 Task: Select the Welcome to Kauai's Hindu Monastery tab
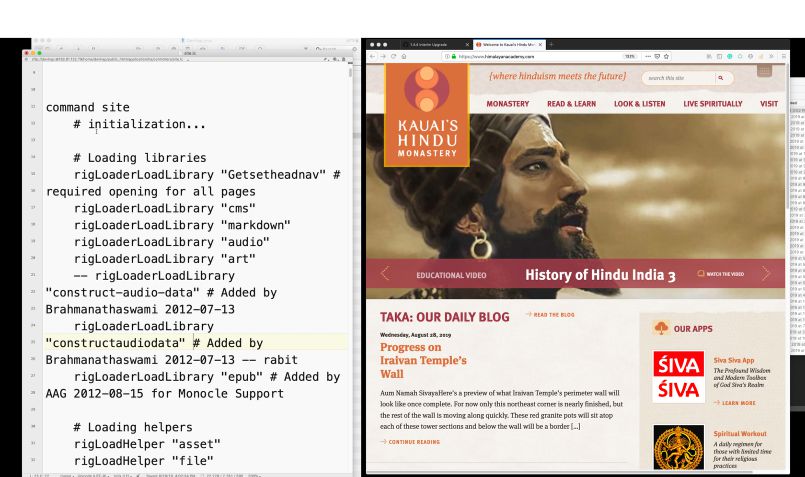pos(509,45)
